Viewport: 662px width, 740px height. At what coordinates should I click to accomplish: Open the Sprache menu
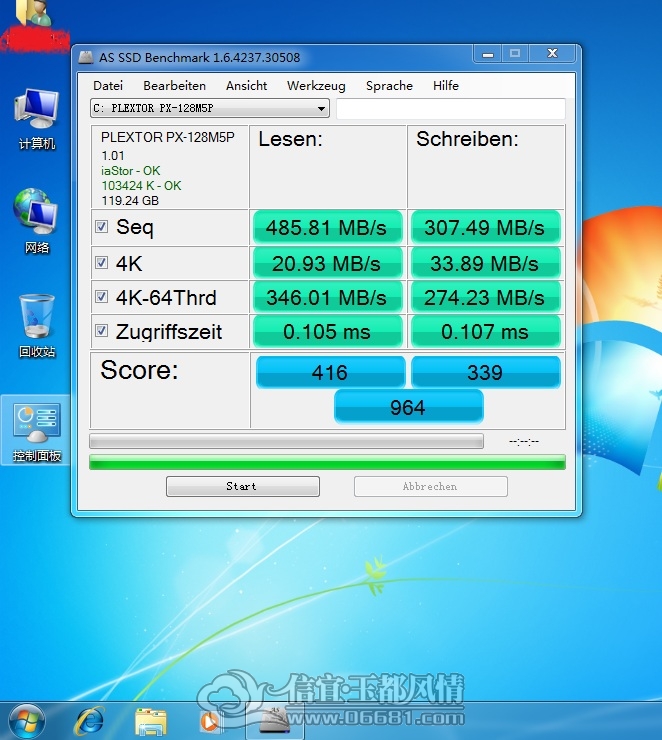389,85
